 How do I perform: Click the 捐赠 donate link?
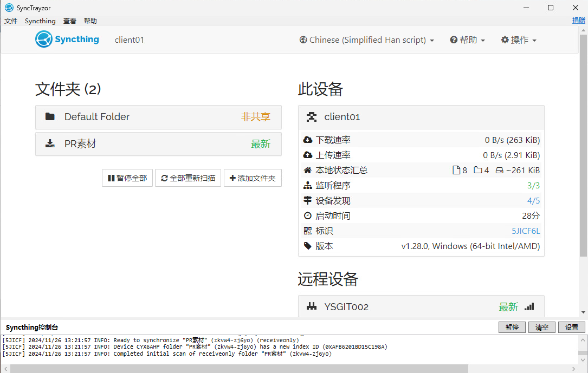tap(579, 21)
